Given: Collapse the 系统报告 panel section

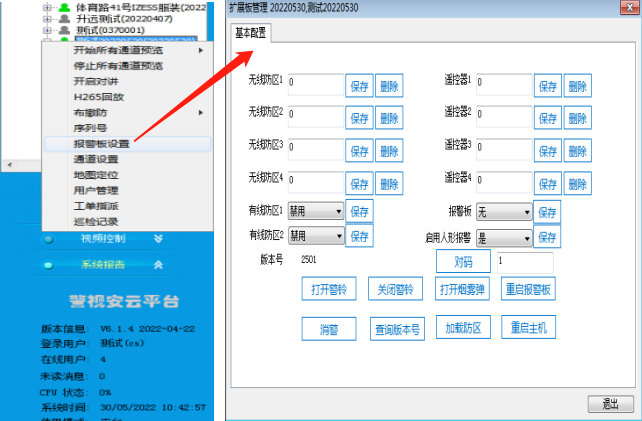Looking at the screenshot, I should coord(157,265).
